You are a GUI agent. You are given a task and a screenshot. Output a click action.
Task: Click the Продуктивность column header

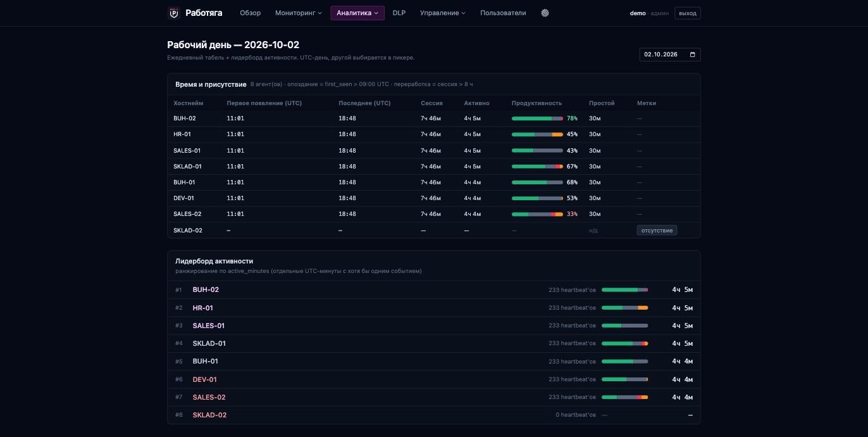coord(536,103)
